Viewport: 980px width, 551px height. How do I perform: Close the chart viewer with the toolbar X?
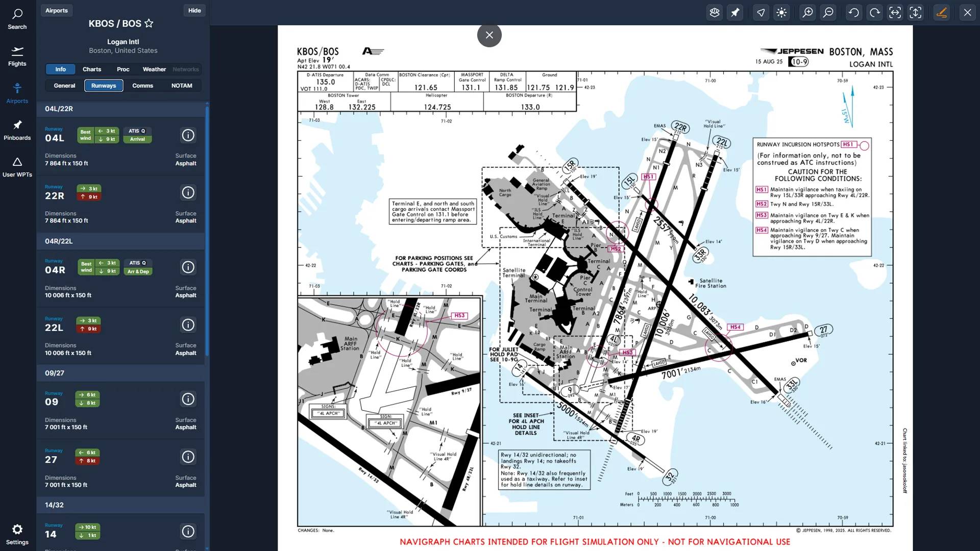pyautogui.click(x=967, y=13)
